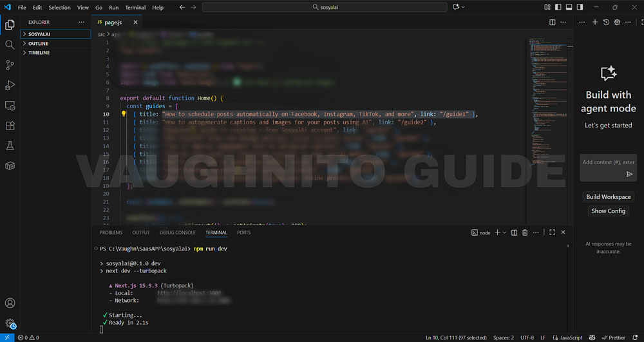Switch to the PROBLEMS tab
This screenshot has width=644, height=342.
(111, 233)
